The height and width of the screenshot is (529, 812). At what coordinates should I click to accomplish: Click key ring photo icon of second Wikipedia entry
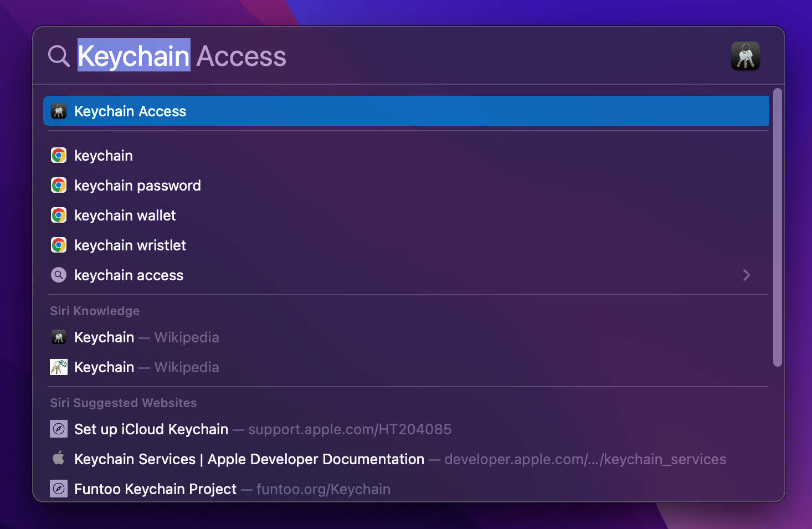pos(59,367)
